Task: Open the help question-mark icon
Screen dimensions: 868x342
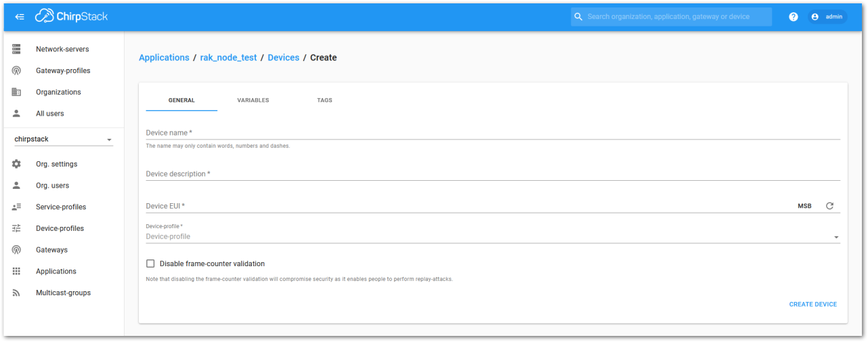Action: pyautogui.click(x=794, y=17)
